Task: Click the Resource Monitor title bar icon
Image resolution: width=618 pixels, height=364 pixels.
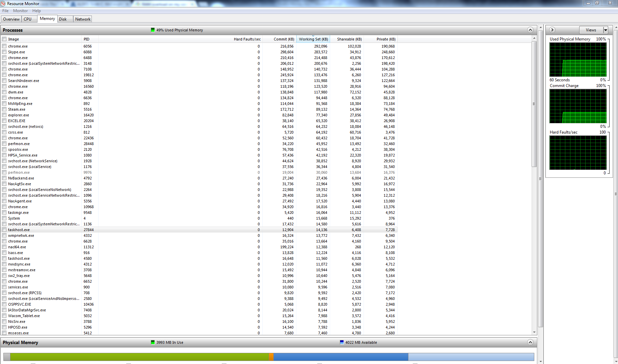Action: tap(3, 3)
